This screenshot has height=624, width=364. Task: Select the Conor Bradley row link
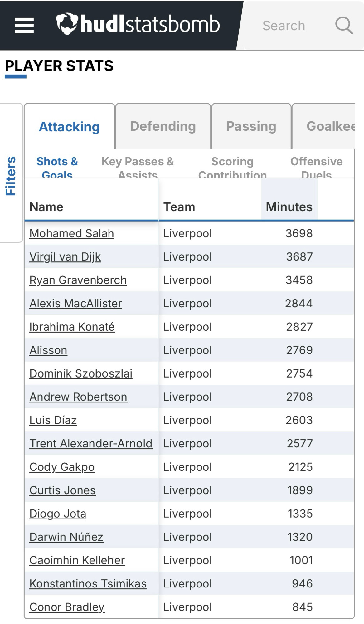point(67,607)
